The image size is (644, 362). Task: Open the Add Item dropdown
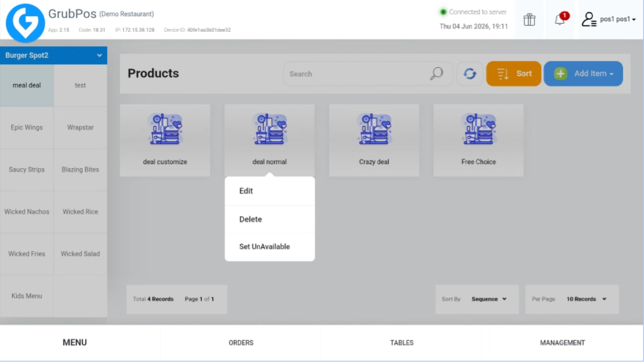(x=583, y=74)
